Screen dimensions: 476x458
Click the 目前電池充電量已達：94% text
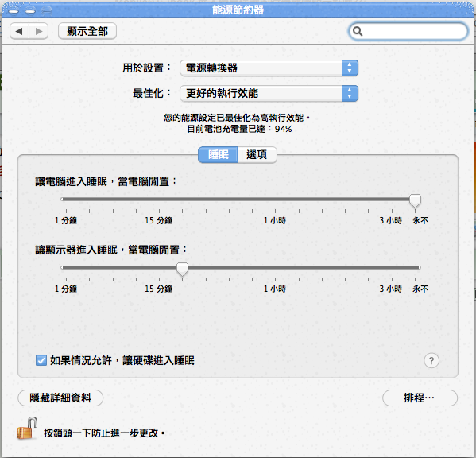click(x=239, y=129)
